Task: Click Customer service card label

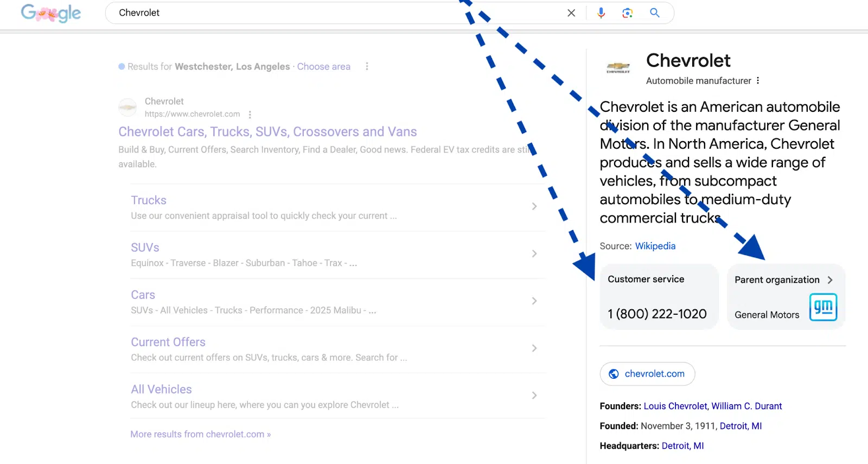Action: pyautogui.click(x=646, y=279)
